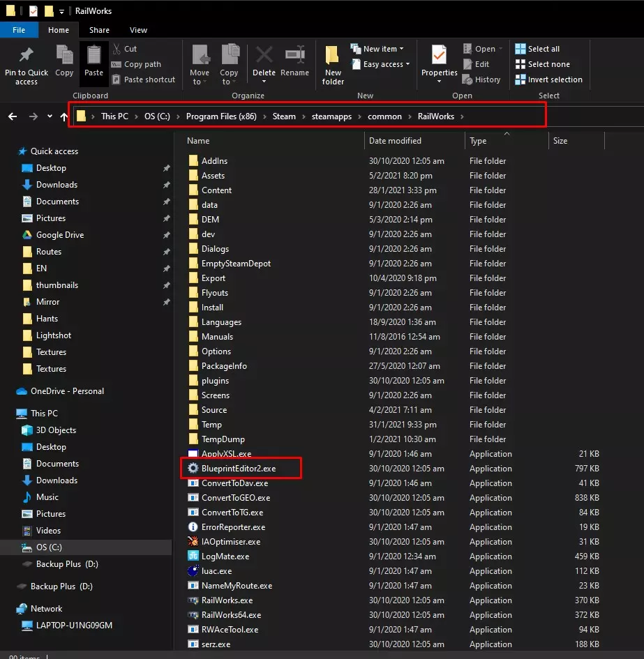Go back with the left arrow
This screenshot has width=644, height=659.
pyautogui.click(x=13, y=116)
